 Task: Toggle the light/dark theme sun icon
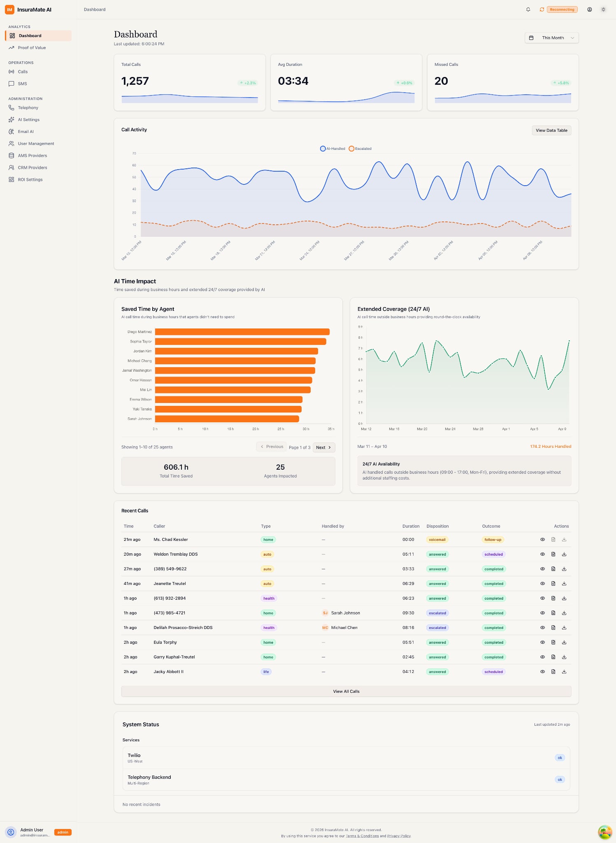[x=603, y=9]
